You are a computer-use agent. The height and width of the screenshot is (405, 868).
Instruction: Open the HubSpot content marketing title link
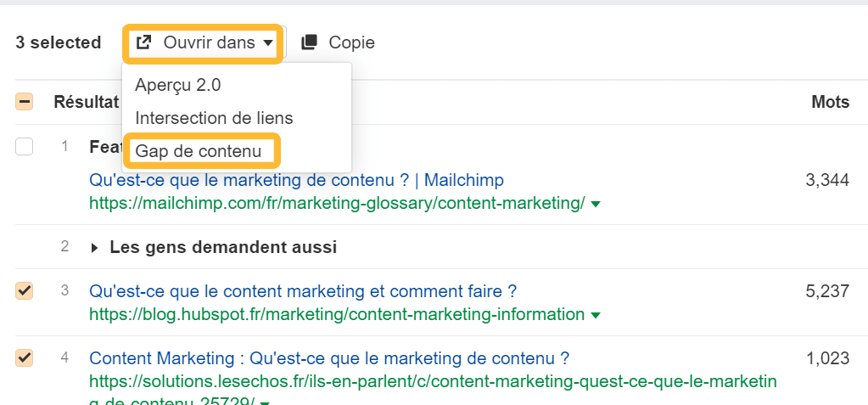click(x=303, y=291)
